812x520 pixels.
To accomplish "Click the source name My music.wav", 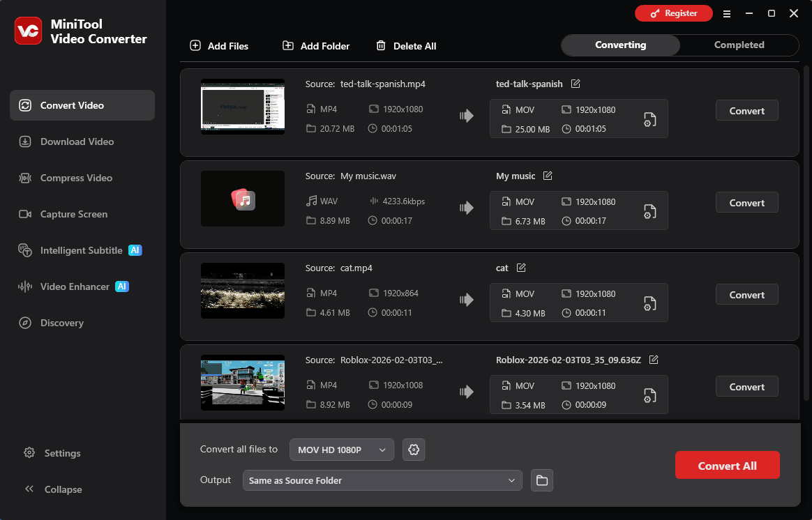I will [368, 176].
